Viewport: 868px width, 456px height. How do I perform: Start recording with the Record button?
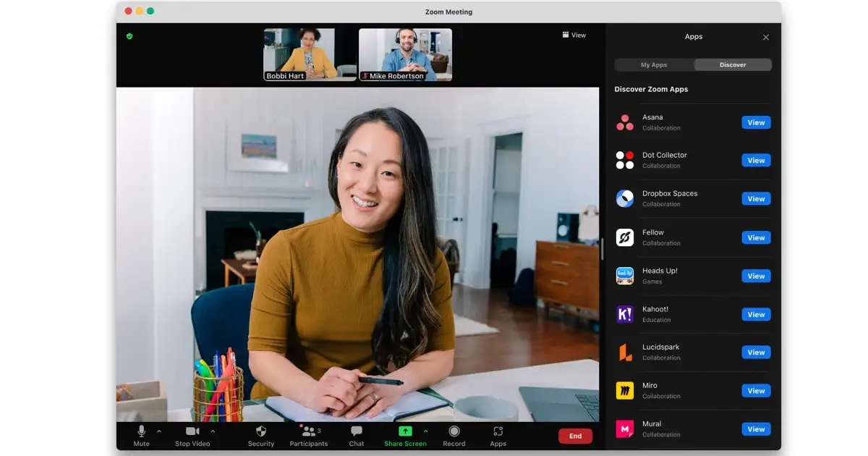(454, 431)
